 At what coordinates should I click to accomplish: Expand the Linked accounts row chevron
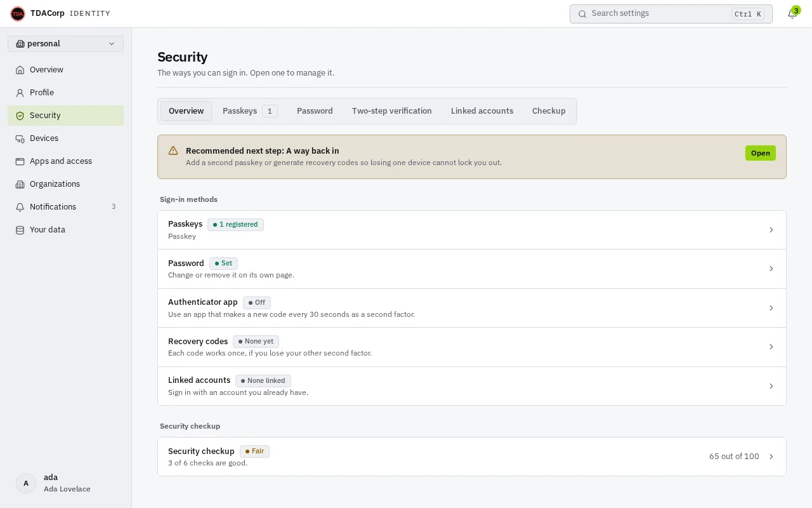tap(771, 386)
